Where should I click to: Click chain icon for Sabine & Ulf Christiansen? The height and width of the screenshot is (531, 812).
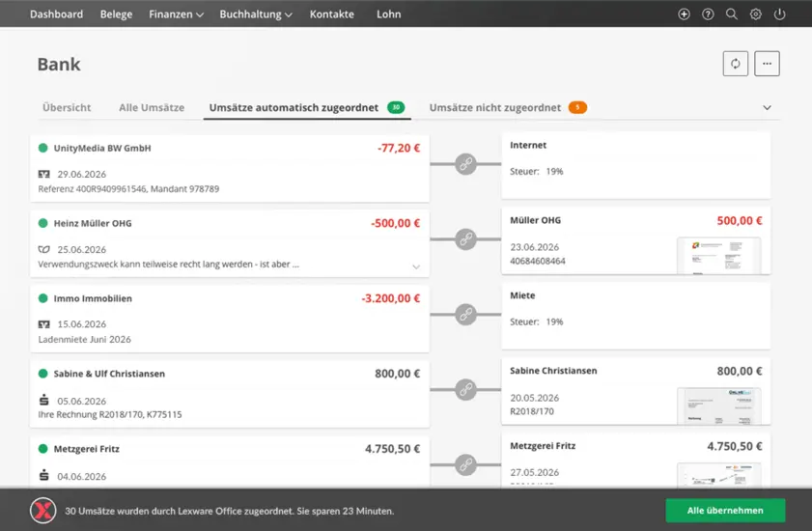[x=465, y=390]
